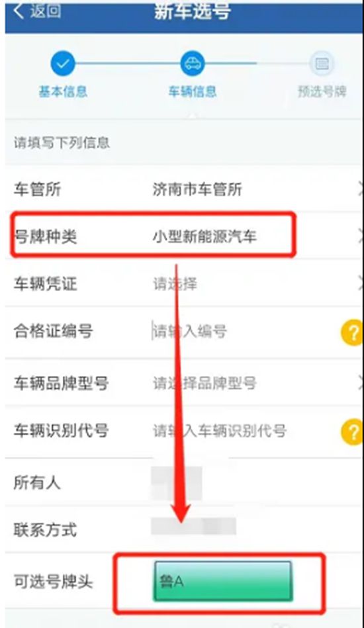Click the 预选号牌 plate step icon
The height and width of the screenshot is (628, 364).
point(322,64)
